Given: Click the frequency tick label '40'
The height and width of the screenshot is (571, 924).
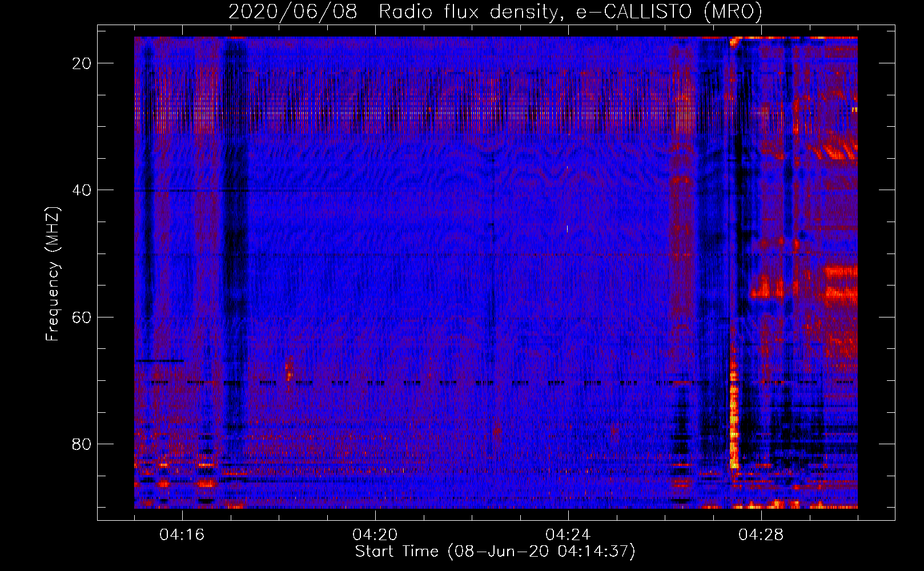Looking at the screenshot, I should [82, 190].
